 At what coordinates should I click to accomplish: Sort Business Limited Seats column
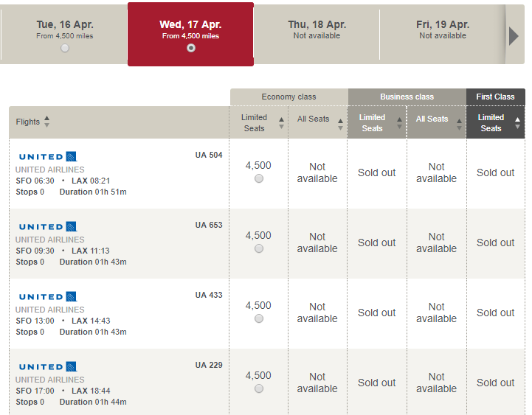(x=399, y=123)
